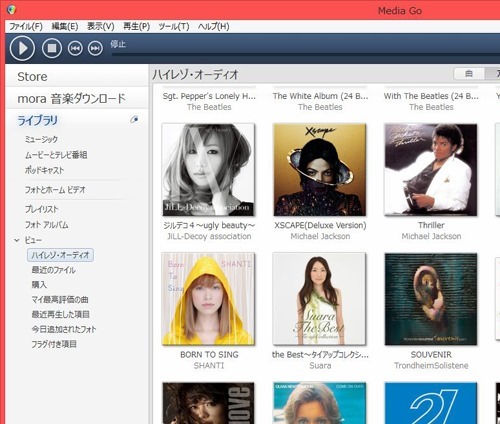This screenshot has width=500, height=424.
Task: Click Michael Jackson under XSCAPE
Action: (x=320, y=236)
